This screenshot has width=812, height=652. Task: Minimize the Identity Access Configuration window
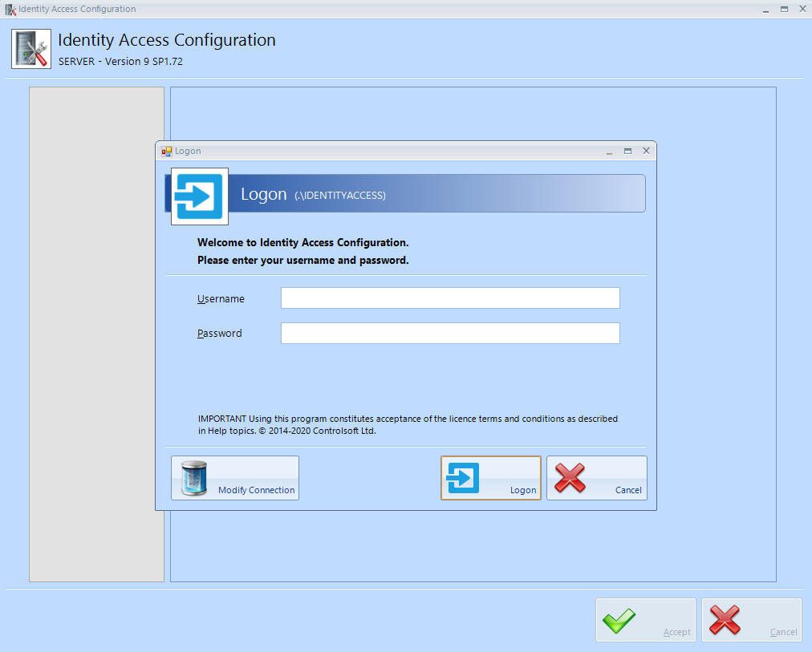click(x=766, y=10)
